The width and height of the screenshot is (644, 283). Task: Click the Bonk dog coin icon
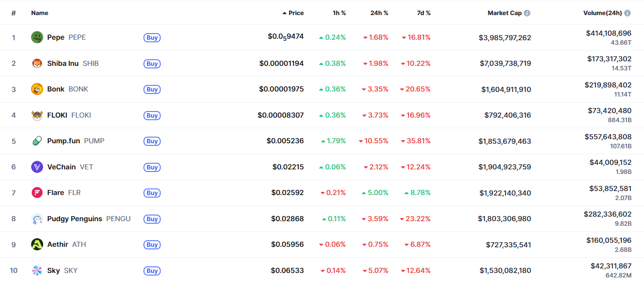pos(37,89)
